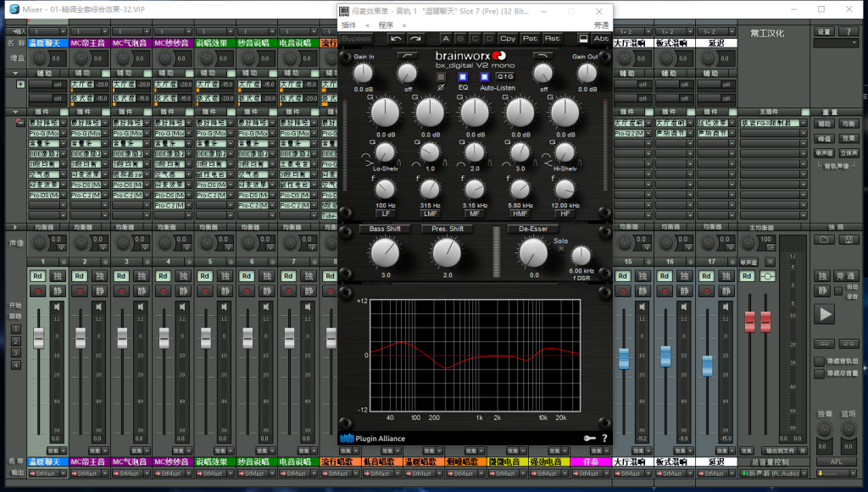Viewport: 868px width, 492px height.
Task: Open the StMast output dropdown on 延迟 track
Action: pos(732,473)
